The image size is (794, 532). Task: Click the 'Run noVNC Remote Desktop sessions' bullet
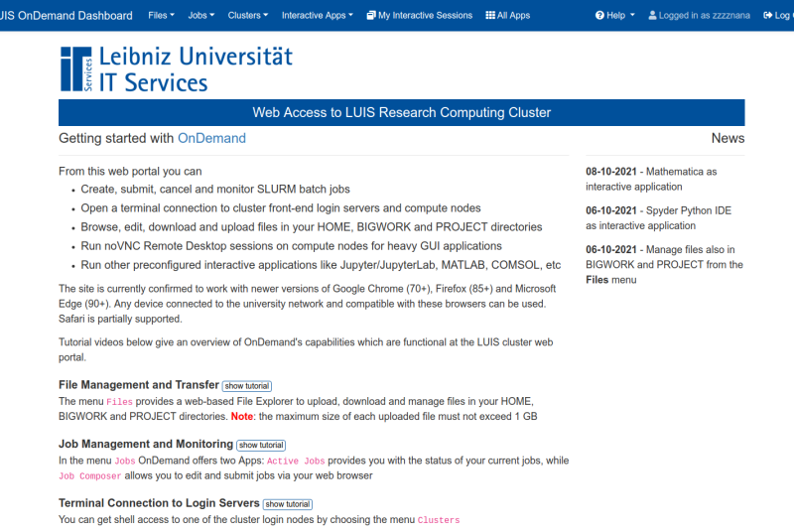[x=291, y=246]
